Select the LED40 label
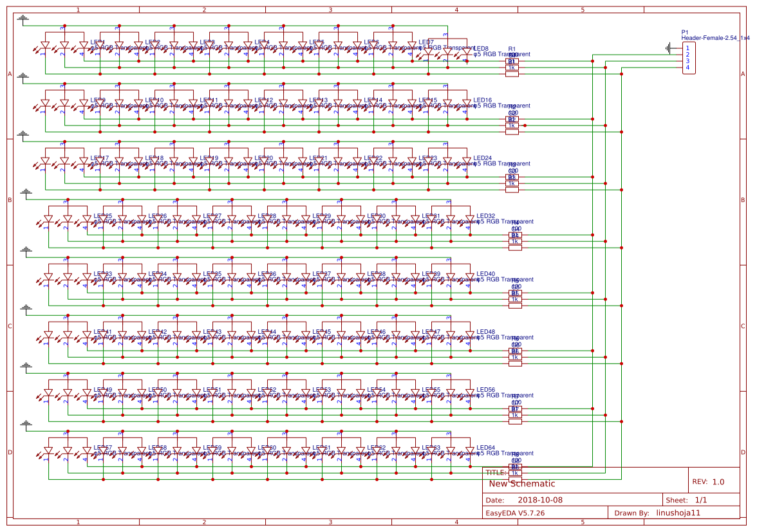757x532 pixels. [x=485, y=274]
